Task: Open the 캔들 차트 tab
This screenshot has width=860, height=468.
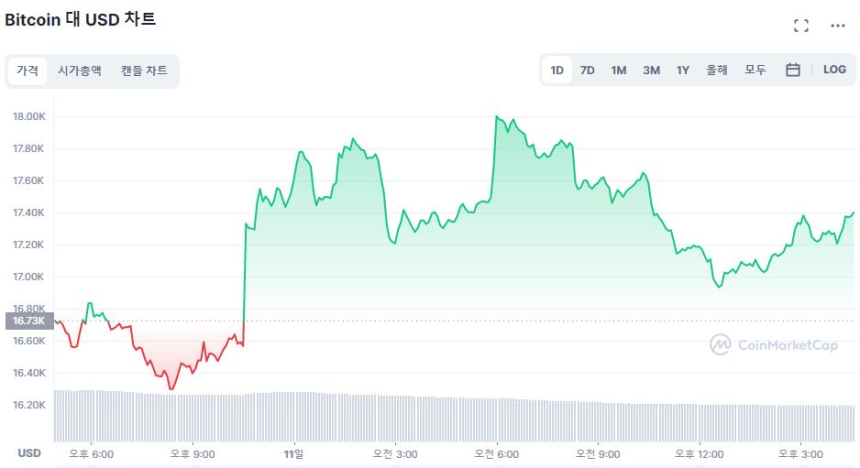Action: [x=144, y=71]
